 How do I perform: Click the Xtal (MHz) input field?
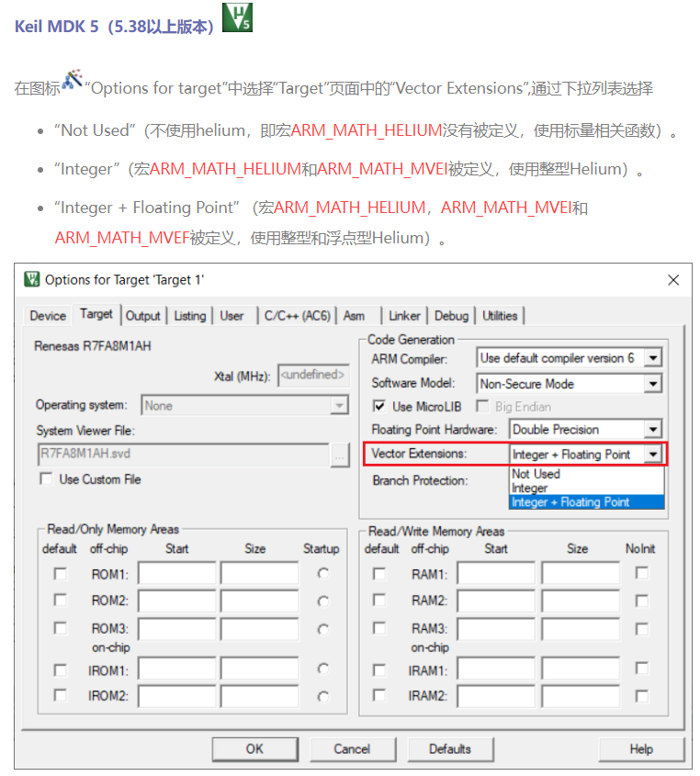point(313,375)
